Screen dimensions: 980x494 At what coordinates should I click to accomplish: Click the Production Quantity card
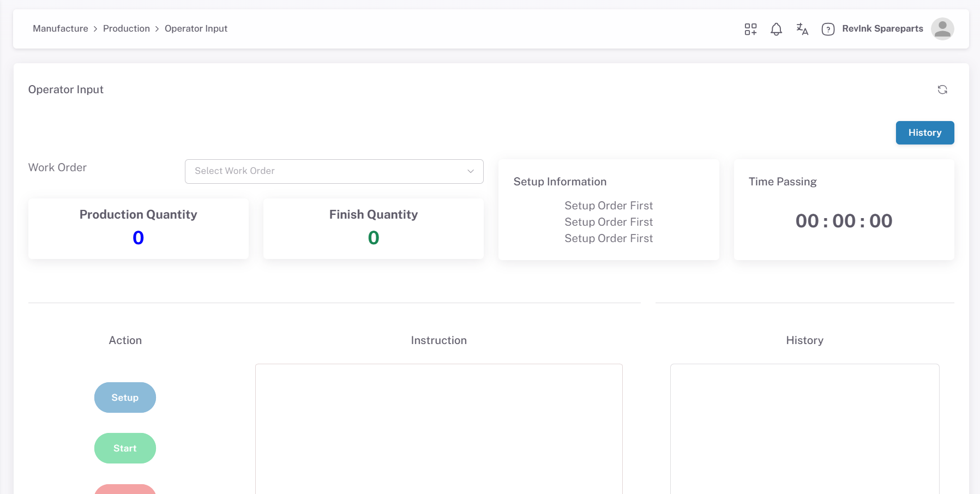pyautogui.click(x=139, y=228)
